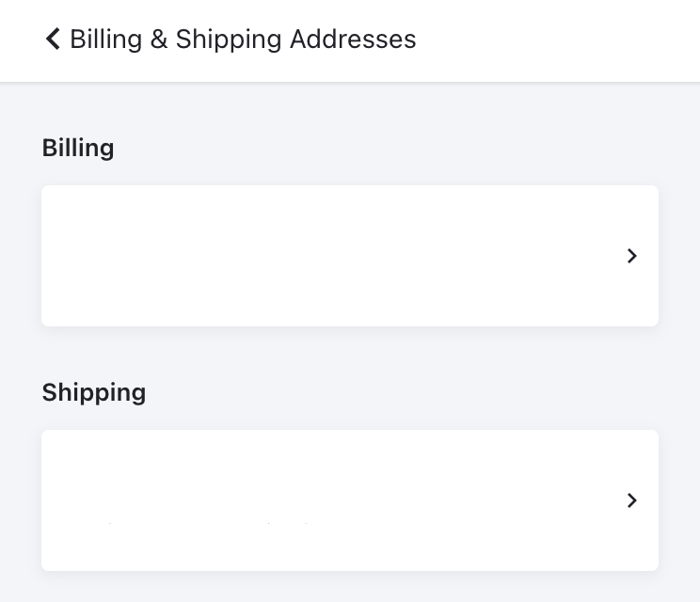Tap the right arrow in Billing card
The width and height of the screenshot is (700, 602).
click(x=632, y=256)
